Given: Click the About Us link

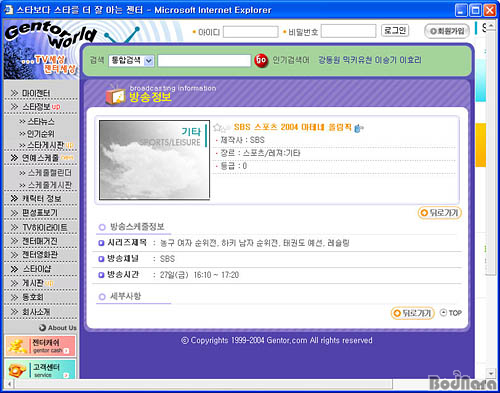Looking at the screenshot, I should [58, 328].
